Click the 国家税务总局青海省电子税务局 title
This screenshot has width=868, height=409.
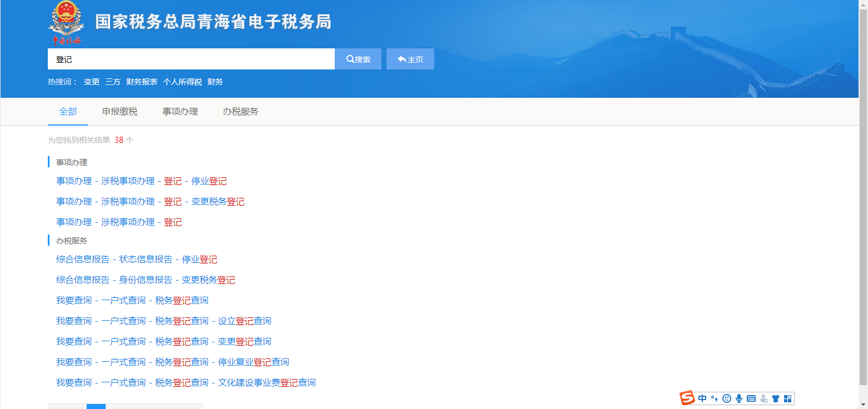(x=213, y=22)
